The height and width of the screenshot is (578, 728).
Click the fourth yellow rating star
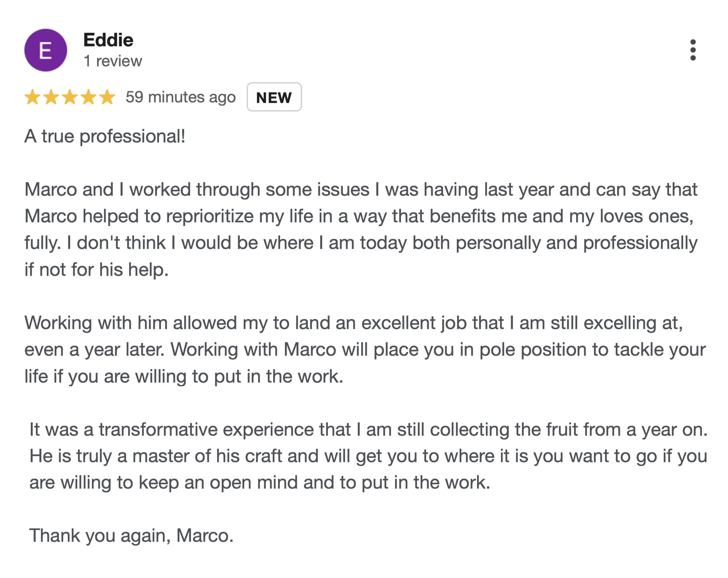(x=89, y=97)
